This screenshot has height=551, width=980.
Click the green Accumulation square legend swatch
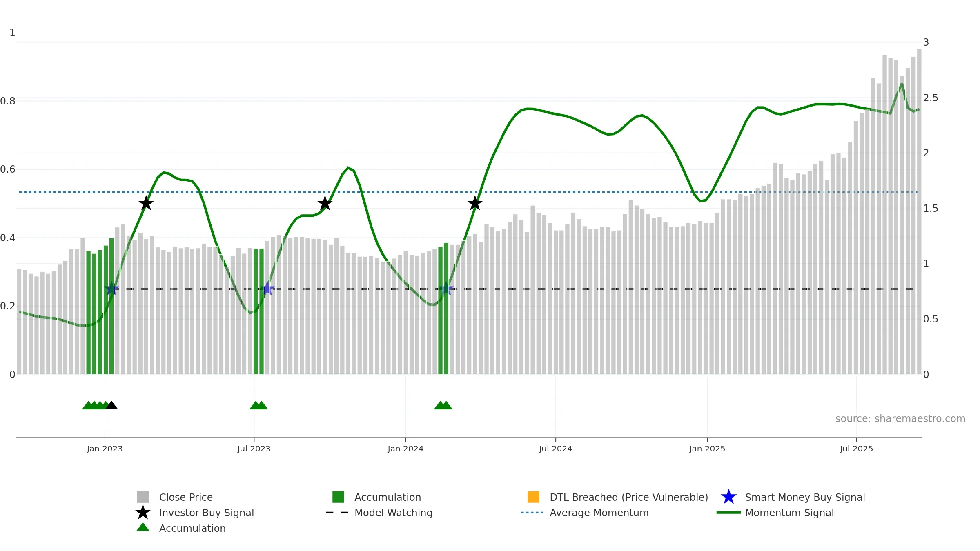click(338, 497)
